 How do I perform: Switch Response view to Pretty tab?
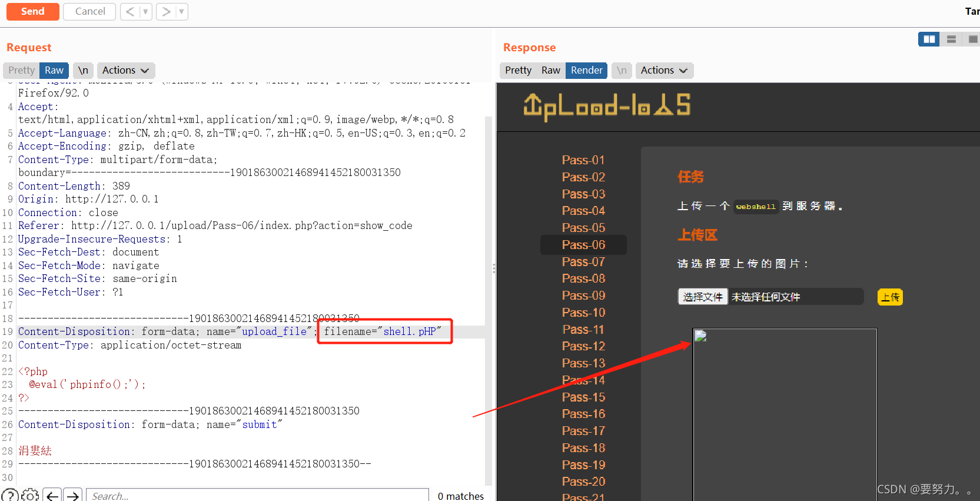pos(518,71)
